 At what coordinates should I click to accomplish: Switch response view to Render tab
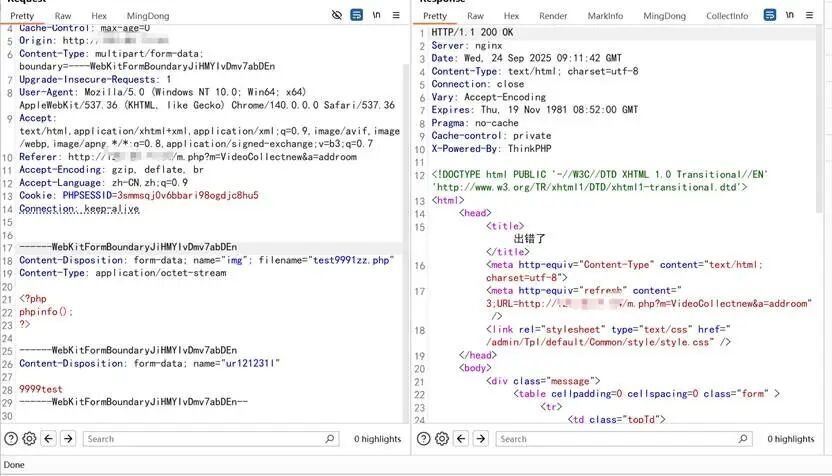click(553, 16)
